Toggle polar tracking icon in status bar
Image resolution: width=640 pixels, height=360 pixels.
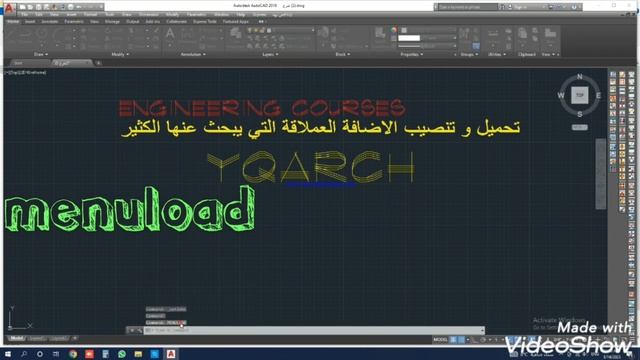coord(483,340)
